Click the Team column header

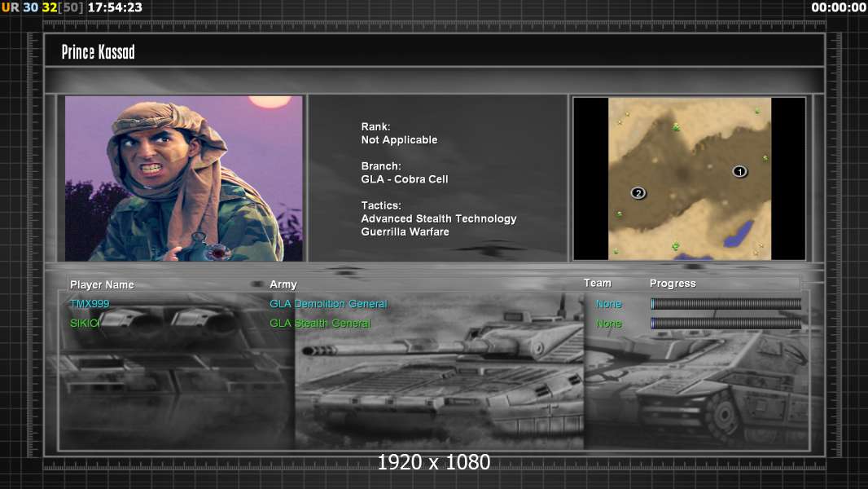(598, 283)
